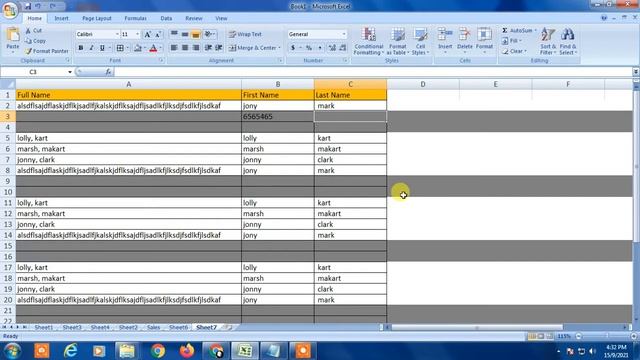640x360 pixels.
Task: Open the Formulas ribbon tab
Action: click(x=136, y=18)
